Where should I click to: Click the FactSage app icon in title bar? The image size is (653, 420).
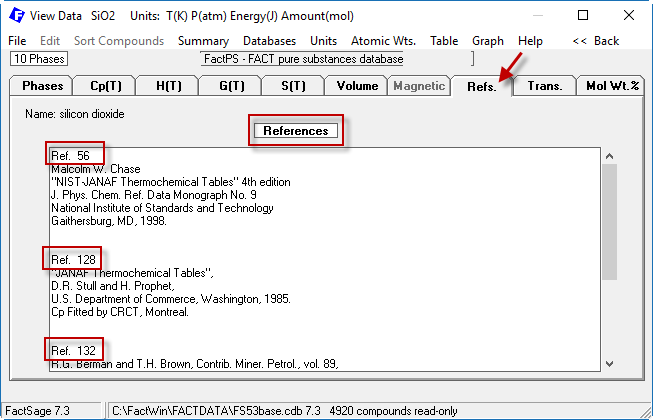[17, 15]
